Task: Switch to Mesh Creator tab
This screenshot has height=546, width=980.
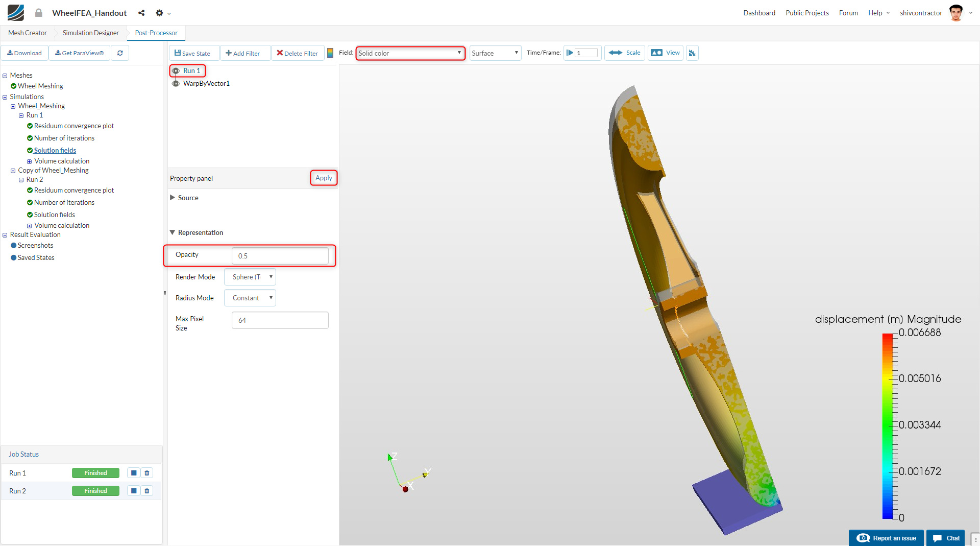Action: [x=28, y=33]
